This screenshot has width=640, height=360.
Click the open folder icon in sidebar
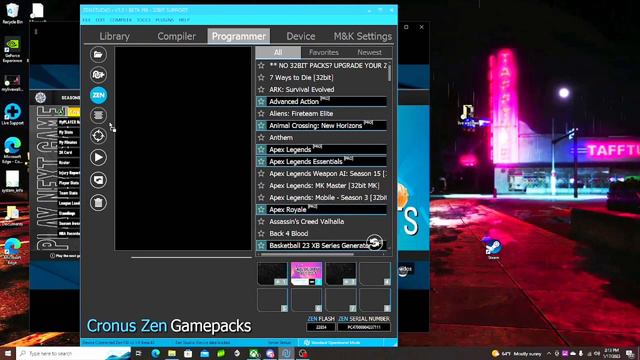pos(98,54)
